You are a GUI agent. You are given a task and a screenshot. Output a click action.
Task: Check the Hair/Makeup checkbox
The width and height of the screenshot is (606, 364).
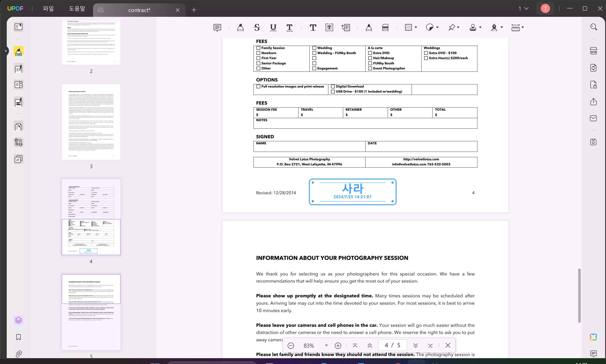370,58
